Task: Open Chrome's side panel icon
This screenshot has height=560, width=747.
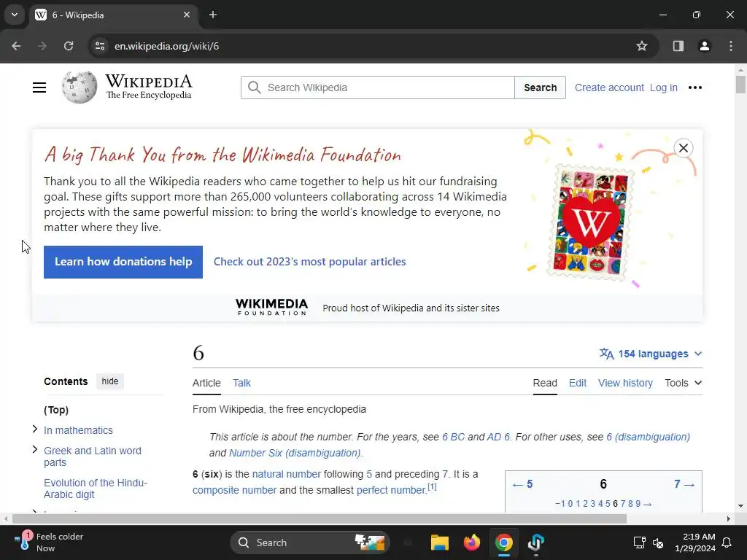Action: point(678,46)
